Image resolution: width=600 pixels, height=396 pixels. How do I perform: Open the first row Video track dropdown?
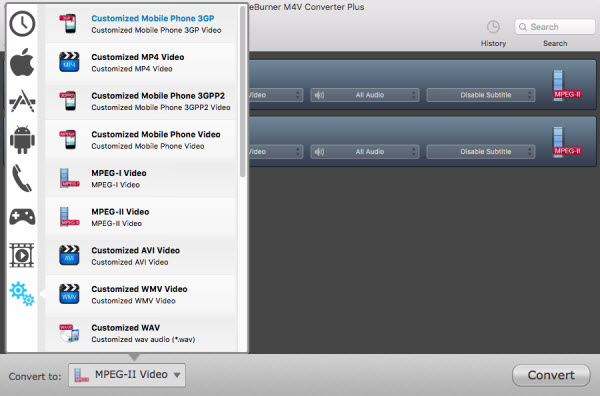point(276,95)
